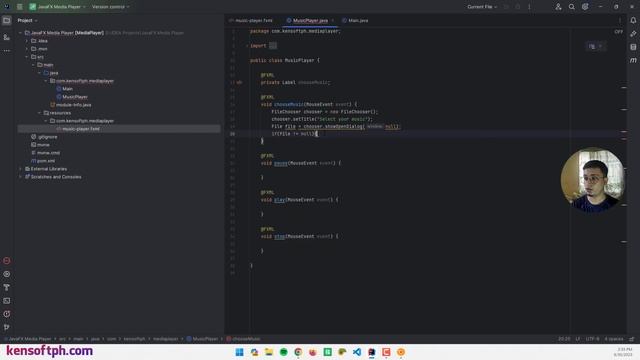Switch to music-player.fxml editor tab
The image size is (640, 360).
251,20
